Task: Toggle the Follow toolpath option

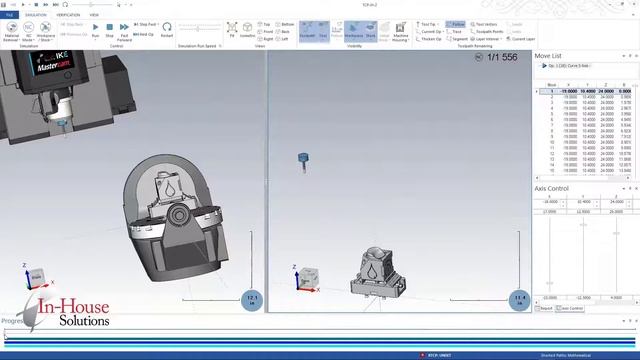Action: [456, 24]
